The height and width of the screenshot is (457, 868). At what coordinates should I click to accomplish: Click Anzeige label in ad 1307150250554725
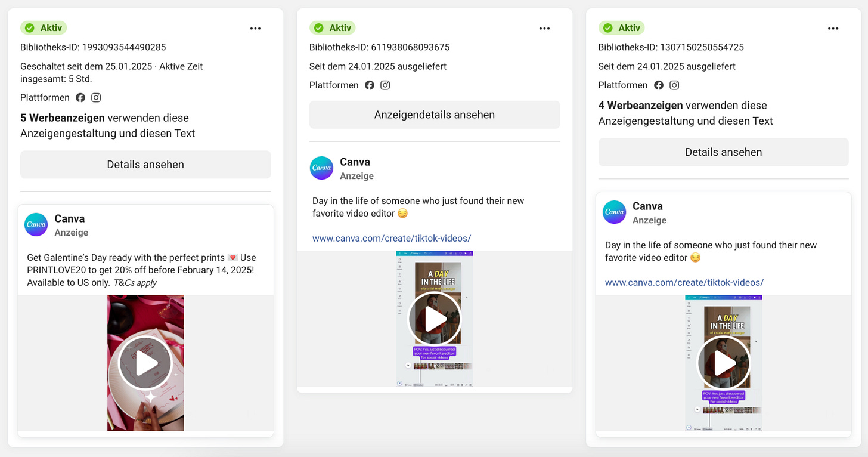coord(650,220)
